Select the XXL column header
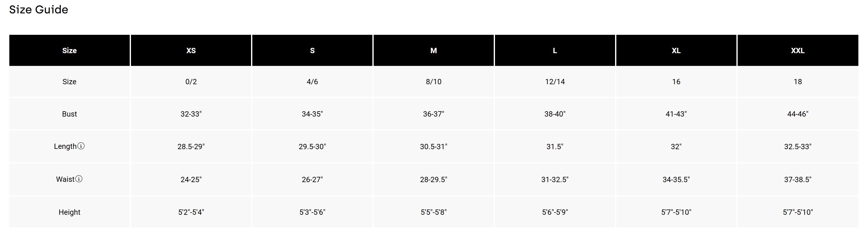The height and width of the screenshot is (239, 868). (x=798, y=50)
